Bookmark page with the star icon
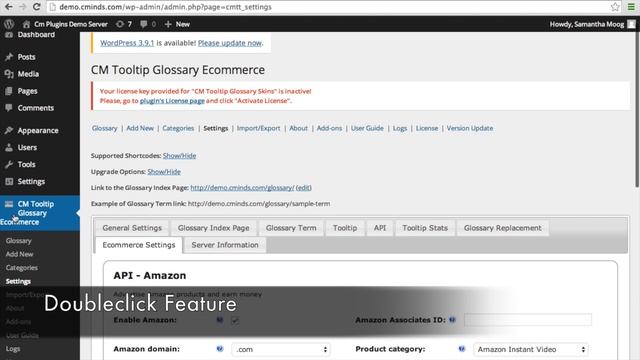Viewport: 640px width, 360px height. point(615,7)
